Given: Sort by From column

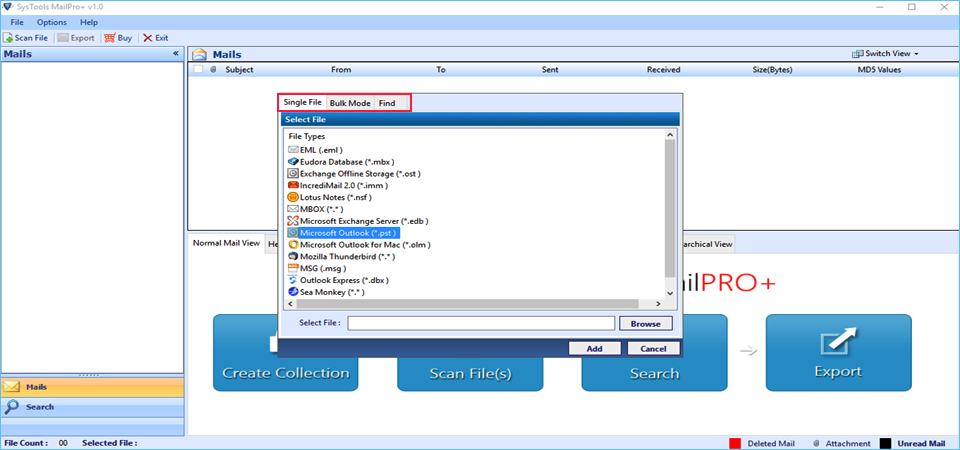Looking at the screenshot, I should (x=341, y=70).
